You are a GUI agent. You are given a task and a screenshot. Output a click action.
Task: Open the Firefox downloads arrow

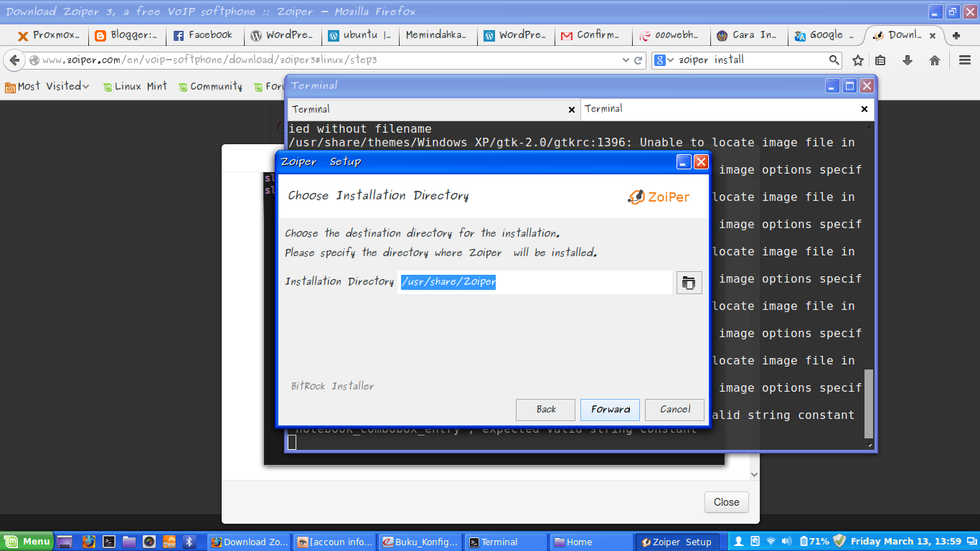[908, 60]
